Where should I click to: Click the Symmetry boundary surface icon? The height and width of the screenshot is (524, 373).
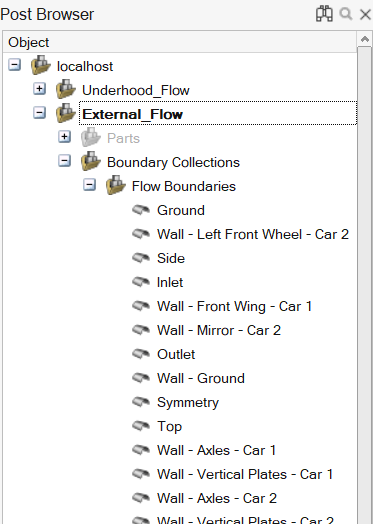pos(141,402)
